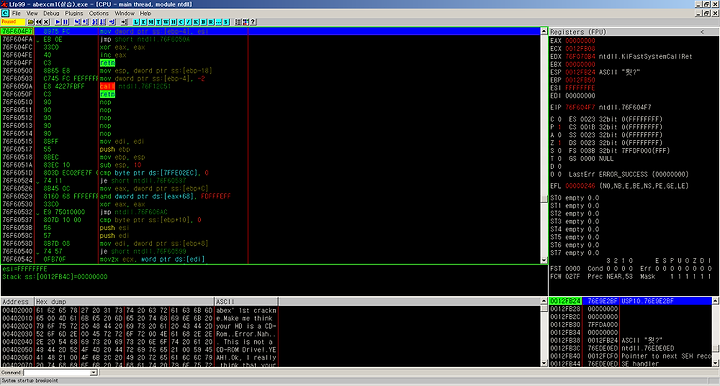Click the ASCII column header in dump

pos(246,302)
